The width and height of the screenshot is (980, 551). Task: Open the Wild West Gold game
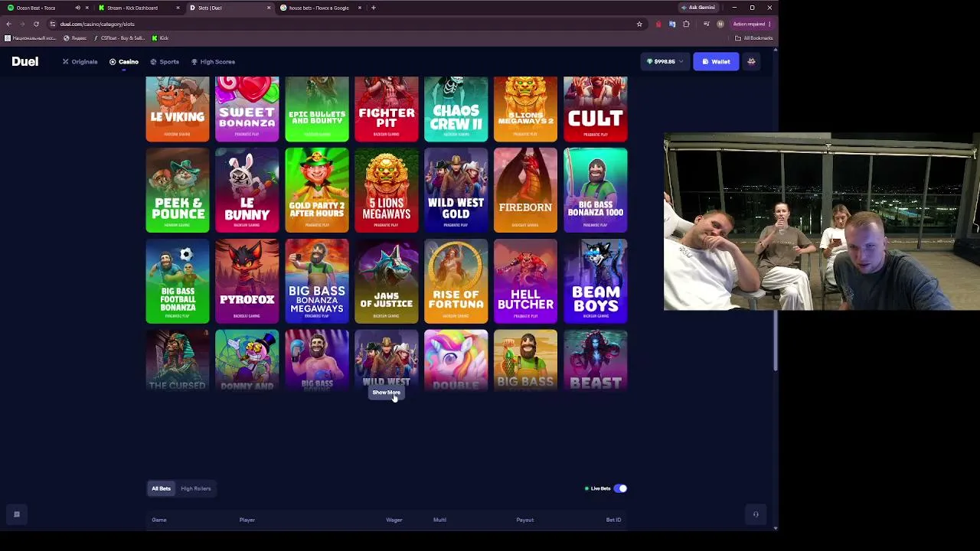456,190
